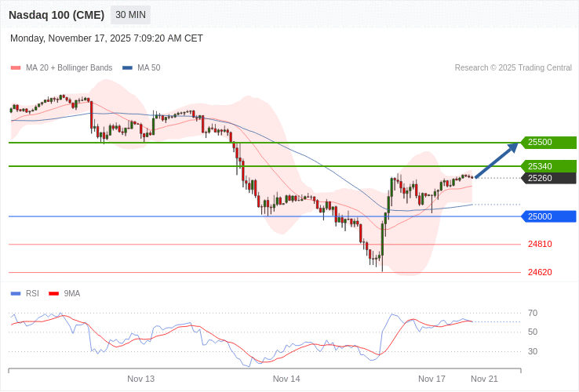The image size is (579, 392).
Task: Select the green 25500 resistance price tag
Action: [548, 143]
